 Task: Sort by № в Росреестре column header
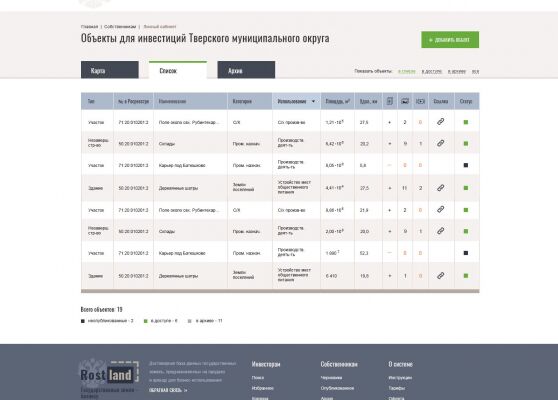click(x=133, y=101)
